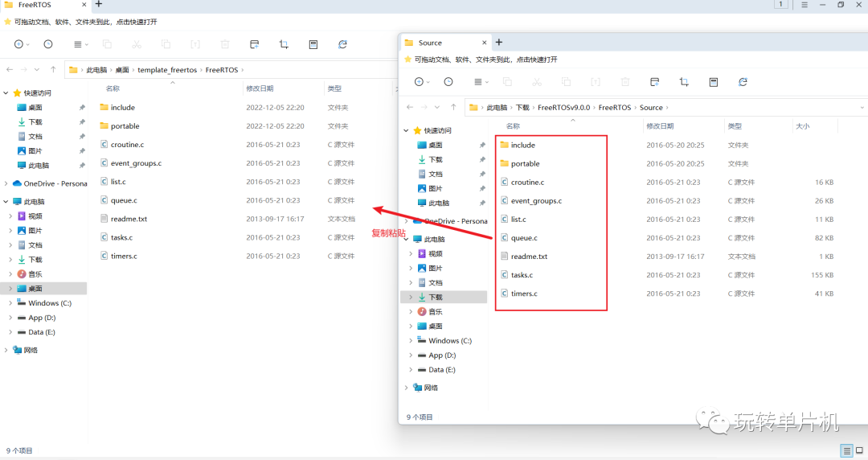Open the hamburger menu in title bar
Image resolution: width=868 pixels, height=460 pixels.
click(805, 5)
